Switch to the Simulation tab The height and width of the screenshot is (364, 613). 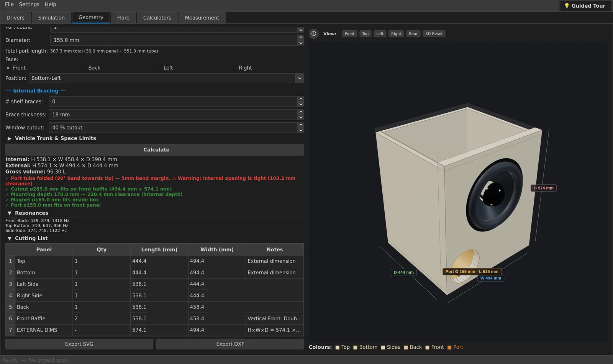[51, 18]
